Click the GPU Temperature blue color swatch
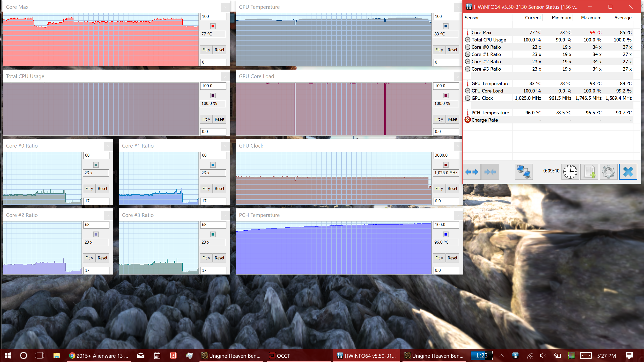 tap(446, 26)
